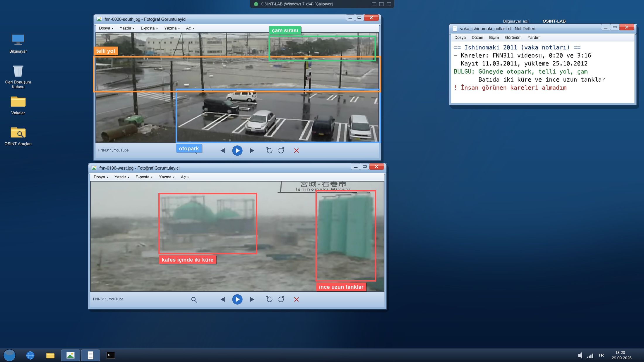Image resolution: width=644 pixels, height=362 pixels.
Task: Open the taskbar clock showing 18:20
Action: click(x=621, y=355)
